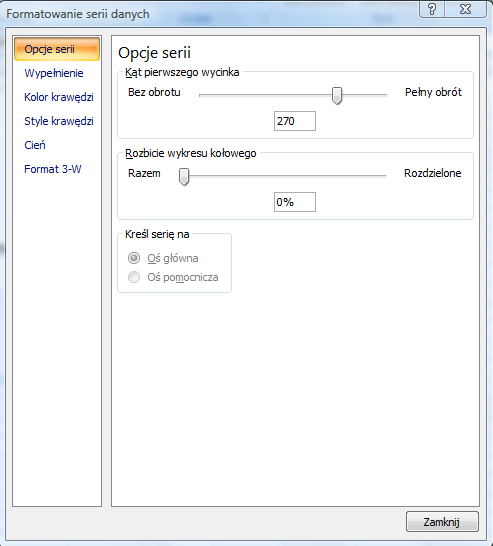Click inside the 270 angle input field
The width and height of the screenshot is (493, 546).
click(295, 121)
